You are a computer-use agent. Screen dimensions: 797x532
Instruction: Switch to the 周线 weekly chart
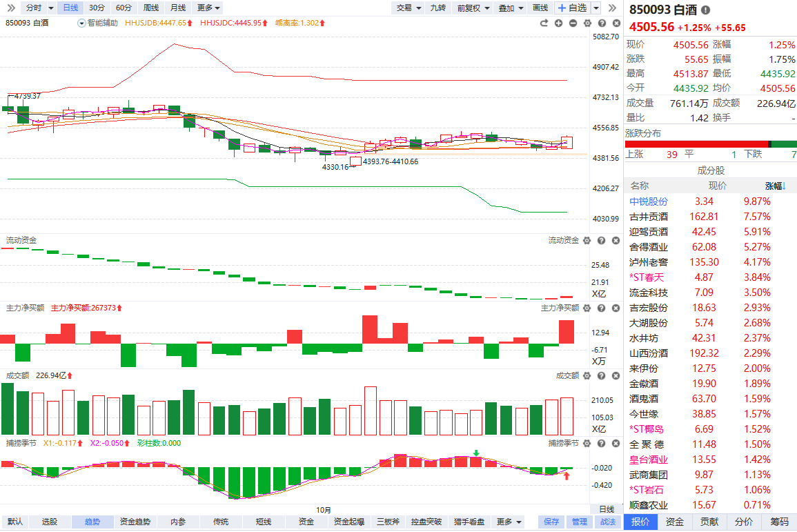pyautogui.click(x=150, y=8)
